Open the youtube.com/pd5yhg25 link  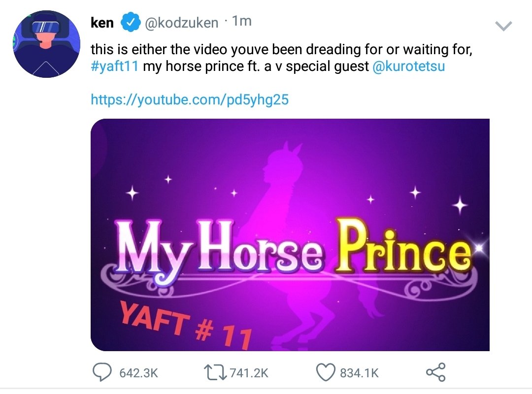point(190,100)
